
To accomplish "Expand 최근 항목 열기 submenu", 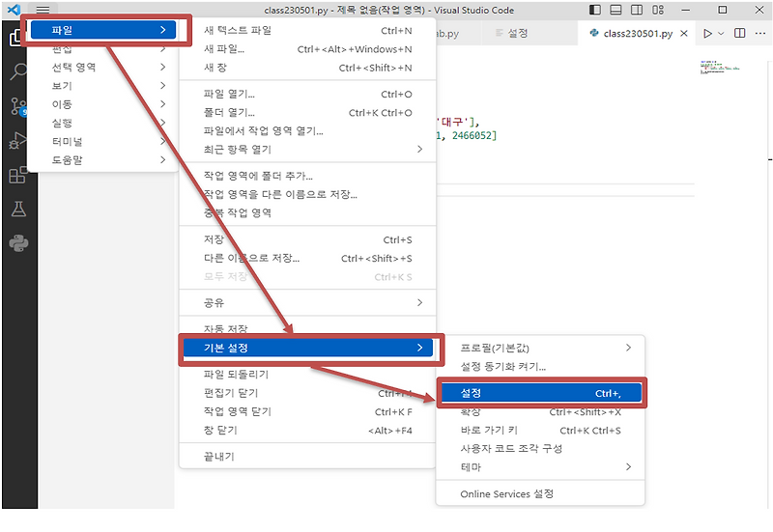I will point(307,150).
